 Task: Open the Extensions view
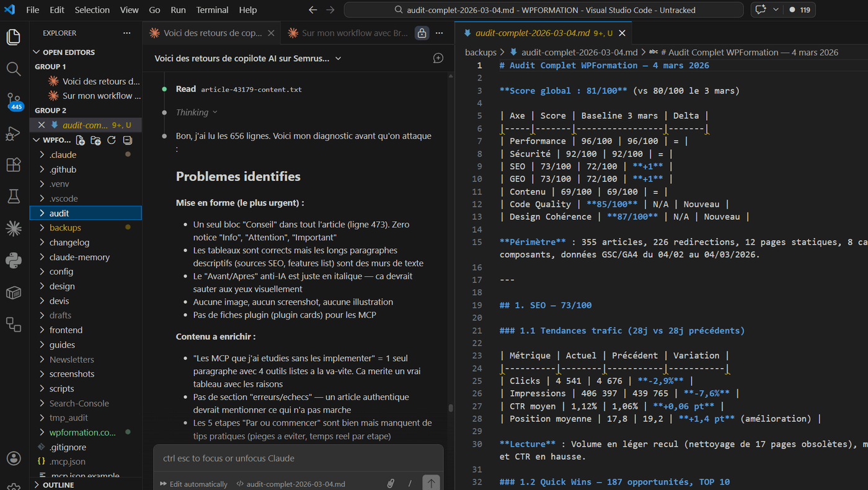tap(14, 164)
